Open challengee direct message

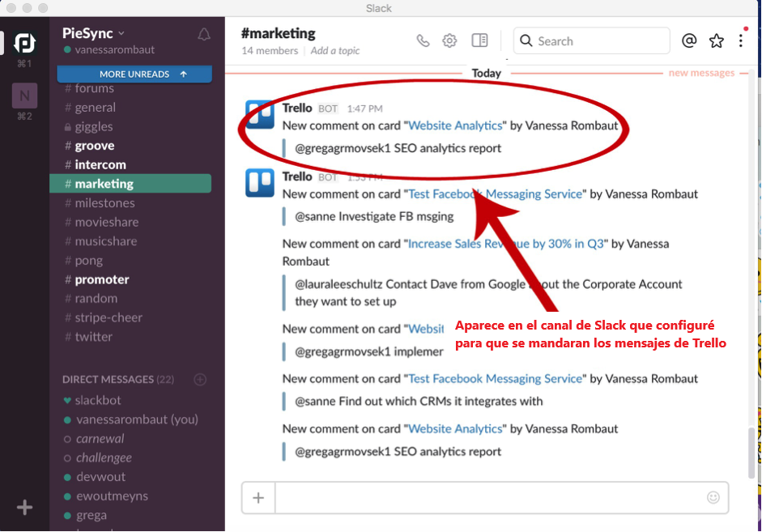point(98,458)
